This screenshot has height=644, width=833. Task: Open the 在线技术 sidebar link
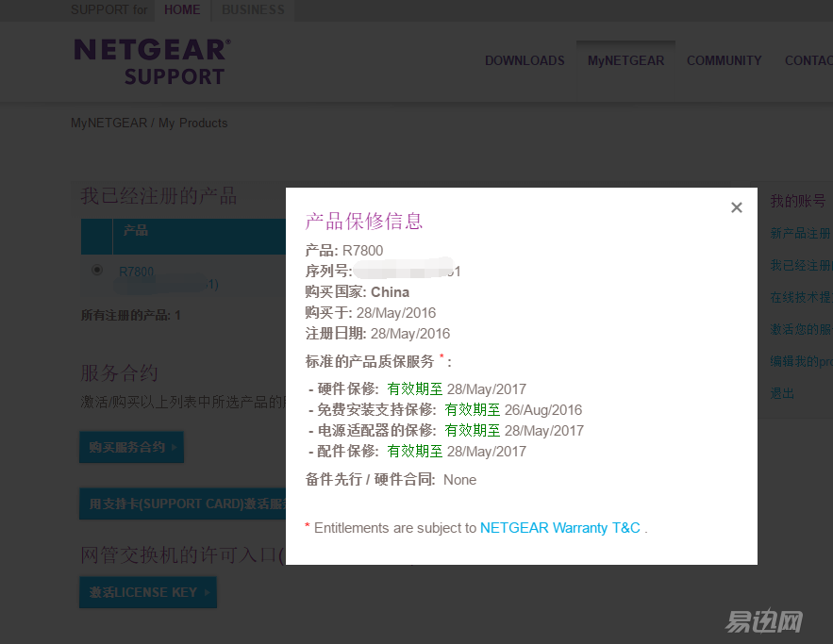point(801,297)
